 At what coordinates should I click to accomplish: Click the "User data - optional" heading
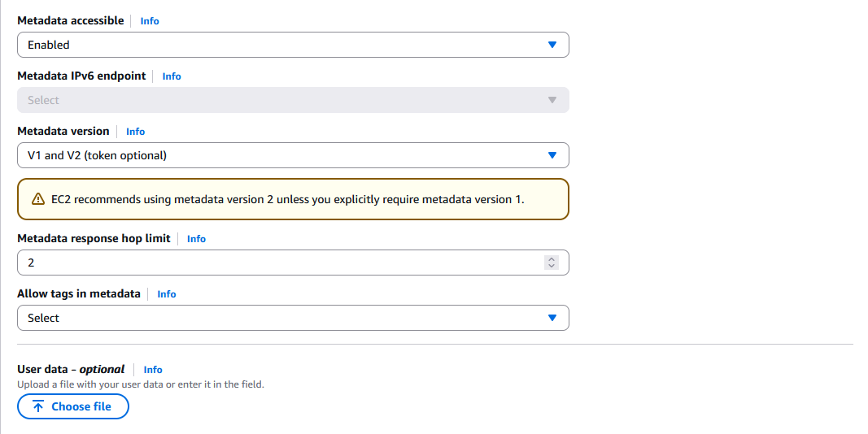pos(71,369)
